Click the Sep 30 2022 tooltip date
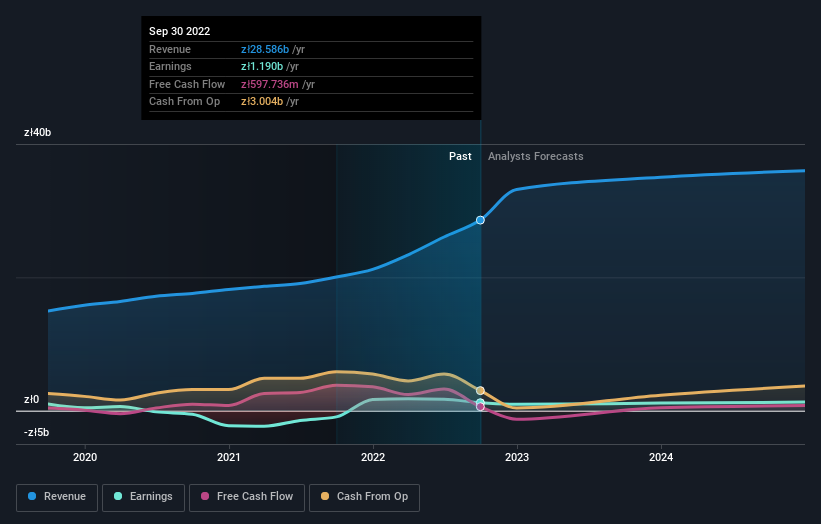The height and width of the screenshot is (524, 821). click(x=180, y=31)
